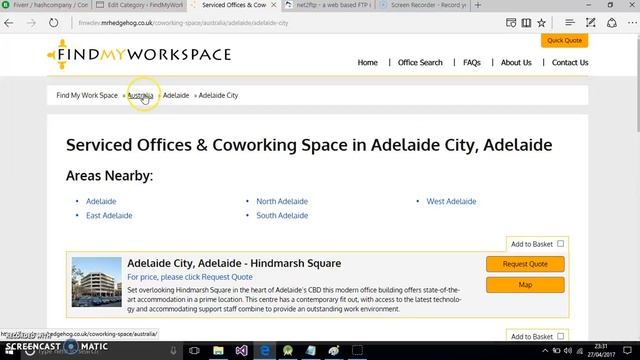Open the Hindmarsh Square building thumbnail
The height and width of the screenshot is (360, 640).
point(97,282)
